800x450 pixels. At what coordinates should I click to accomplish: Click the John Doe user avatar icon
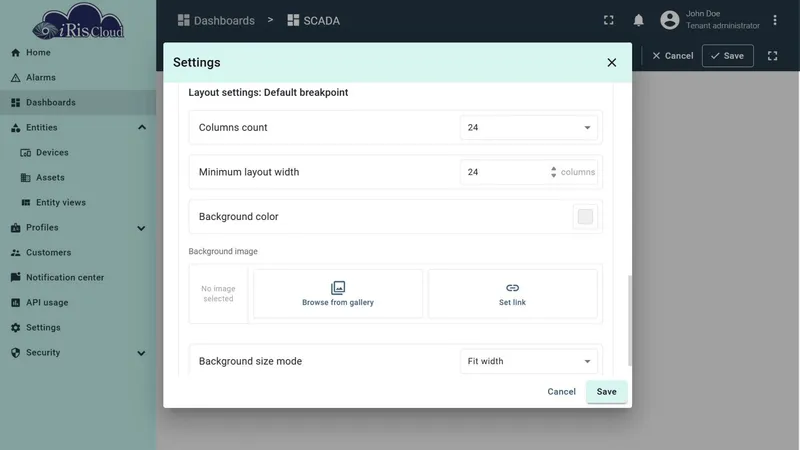[669, 20]
